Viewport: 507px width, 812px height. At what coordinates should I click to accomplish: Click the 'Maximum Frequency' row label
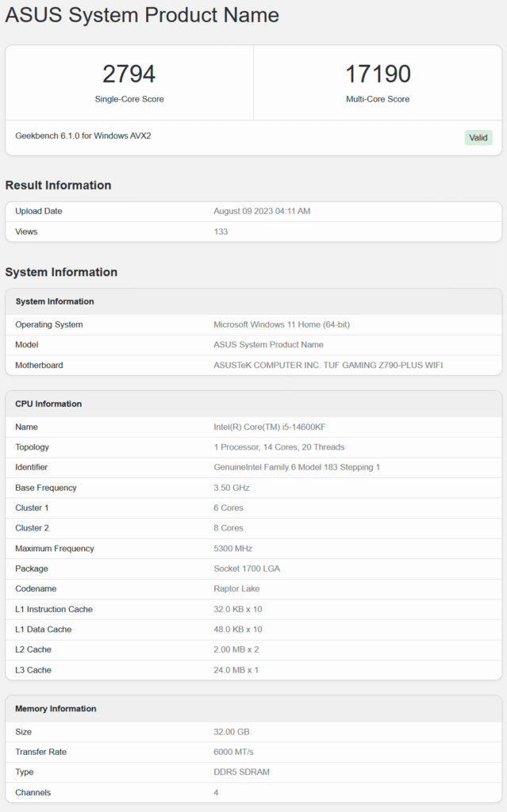pos(55,549)
